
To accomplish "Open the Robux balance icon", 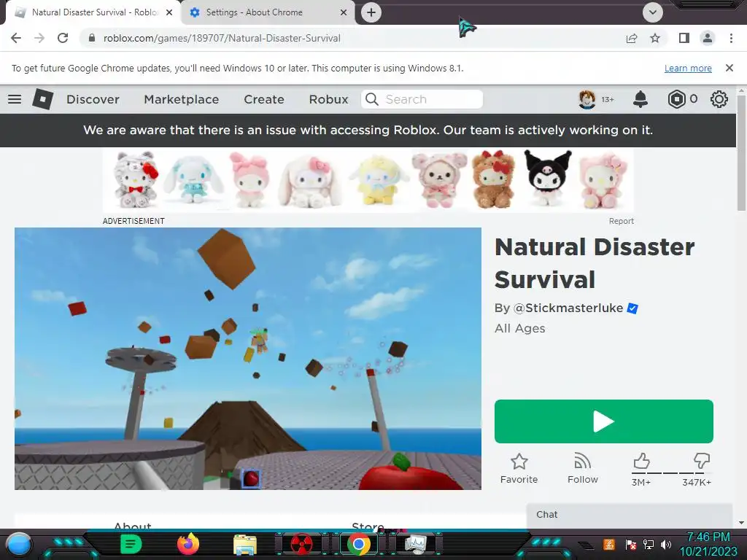I will pyautogui.click(x=676, y=99).
